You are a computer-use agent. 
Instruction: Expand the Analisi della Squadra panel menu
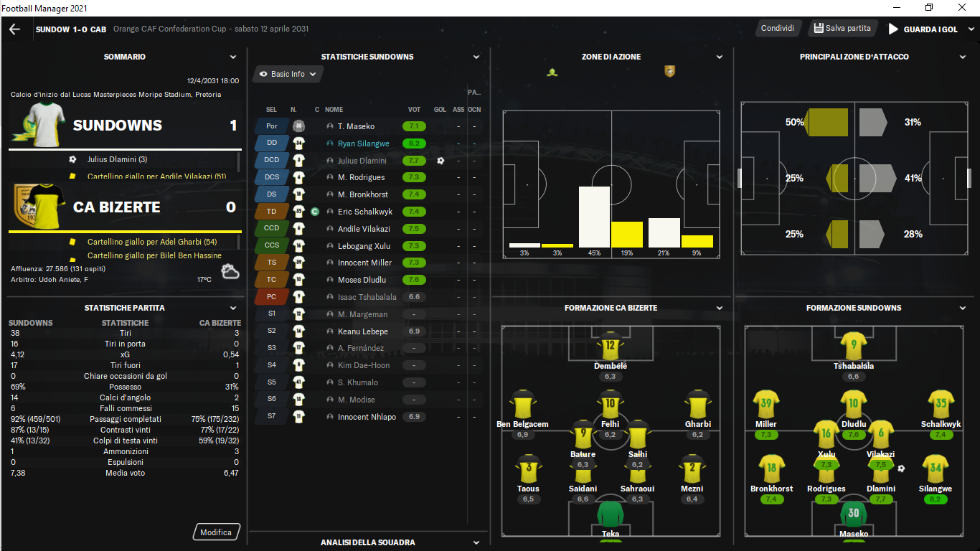[x=477, y=542]
